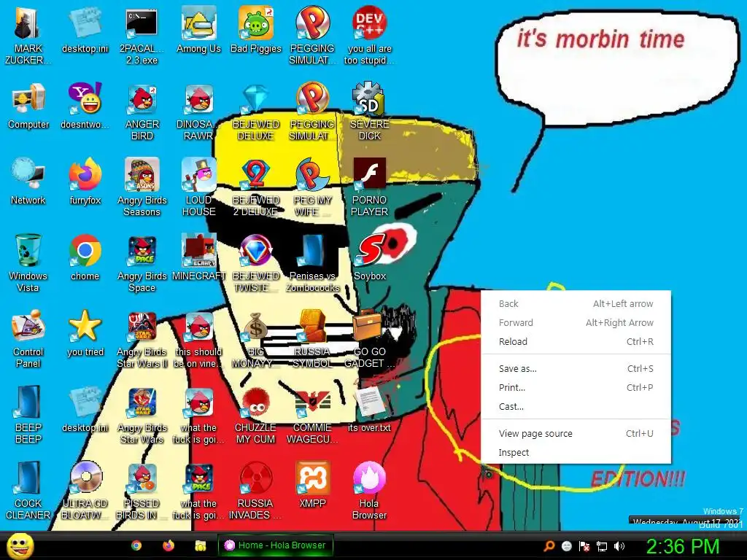
Task: Open the Control Panel icon
Action: click(28, 338)
